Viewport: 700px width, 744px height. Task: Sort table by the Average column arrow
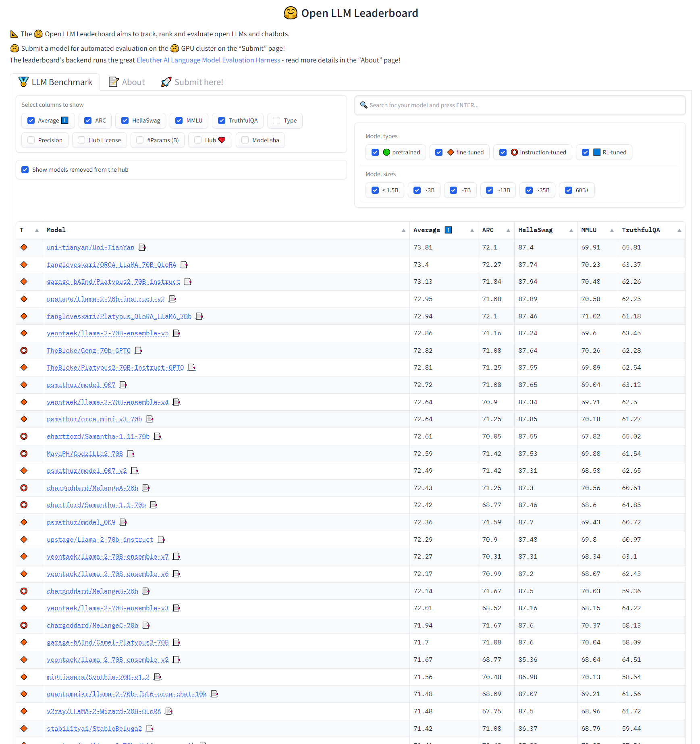click(472, 230)
